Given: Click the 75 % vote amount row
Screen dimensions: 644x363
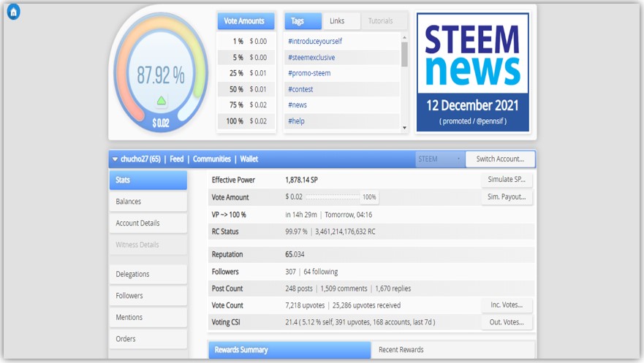Looking at the screenshot, I should click(x=246, y=105).
